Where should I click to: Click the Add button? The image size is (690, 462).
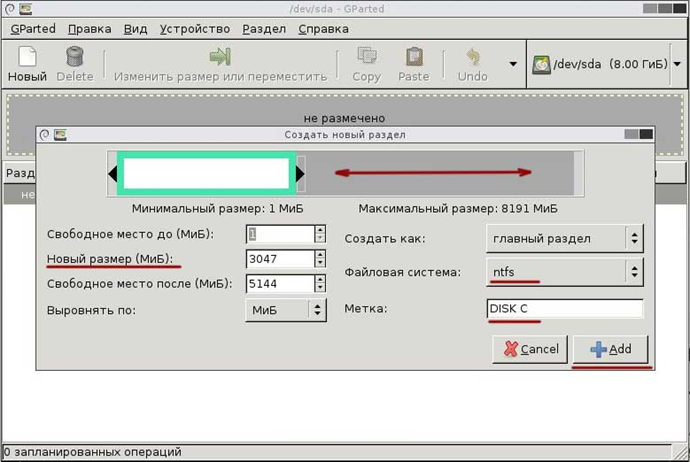(x=610, y=349)
